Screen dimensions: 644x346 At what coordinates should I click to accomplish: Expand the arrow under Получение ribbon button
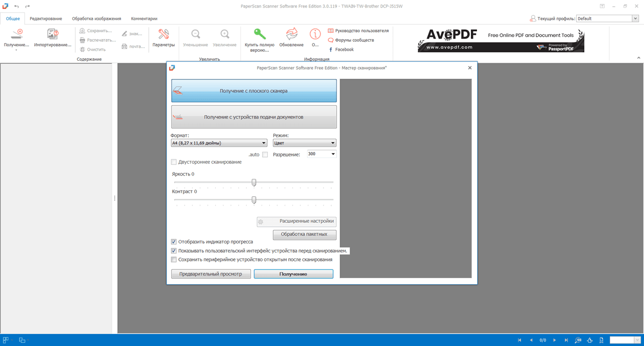[17, 50]
